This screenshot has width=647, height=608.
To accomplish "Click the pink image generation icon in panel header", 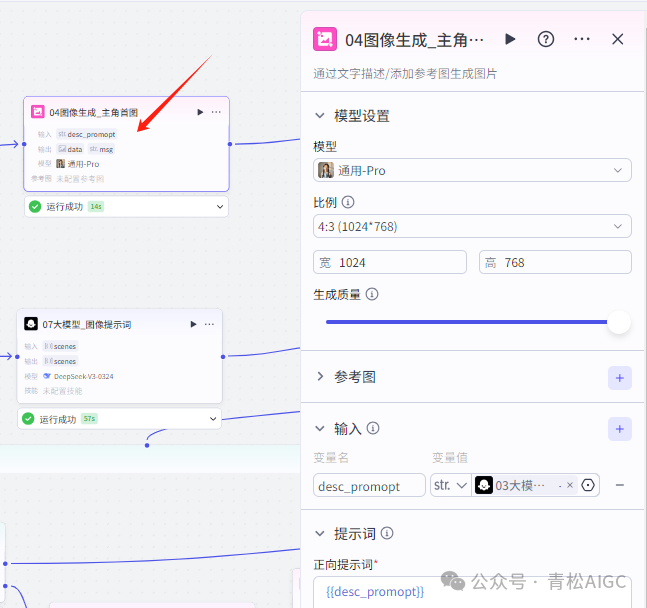I will coord(325,39).
